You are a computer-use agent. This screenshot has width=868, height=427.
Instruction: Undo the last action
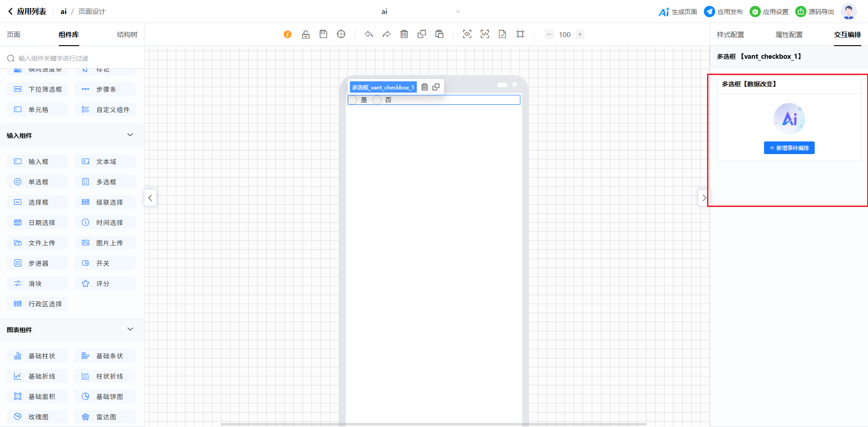tap(369, 34)
